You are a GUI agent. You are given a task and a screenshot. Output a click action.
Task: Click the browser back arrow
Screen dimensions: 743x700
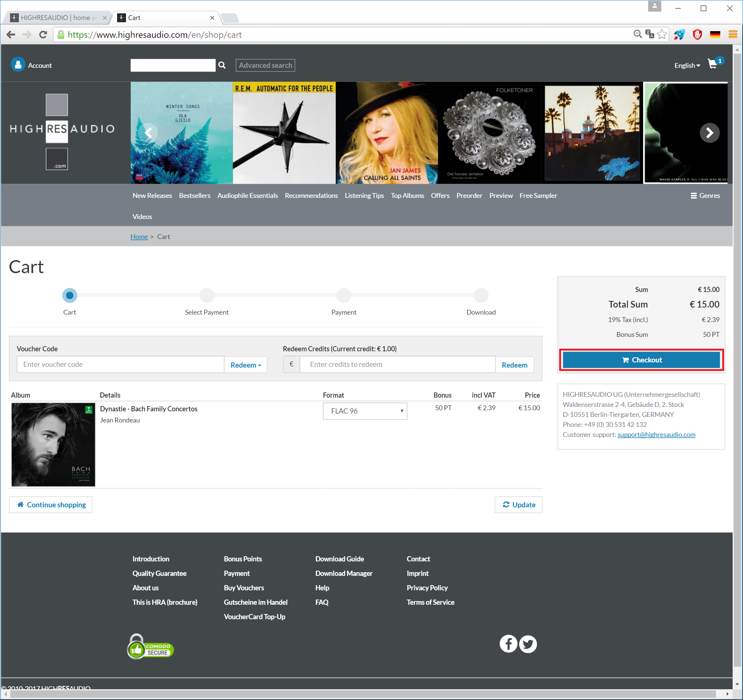(x=11, y=35)
